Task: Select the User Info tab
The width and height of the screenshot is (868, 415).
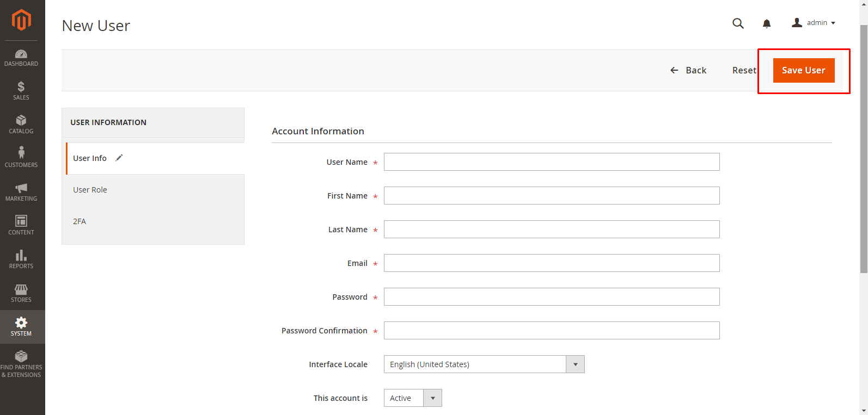Action: click(155, 158)
